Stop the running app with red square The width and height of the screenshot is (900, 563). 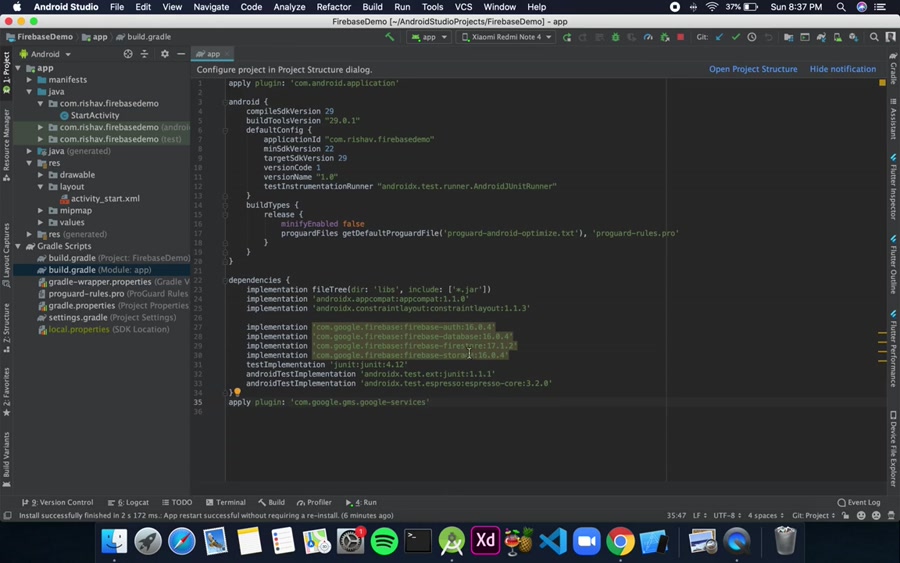[x=681, y=37]
